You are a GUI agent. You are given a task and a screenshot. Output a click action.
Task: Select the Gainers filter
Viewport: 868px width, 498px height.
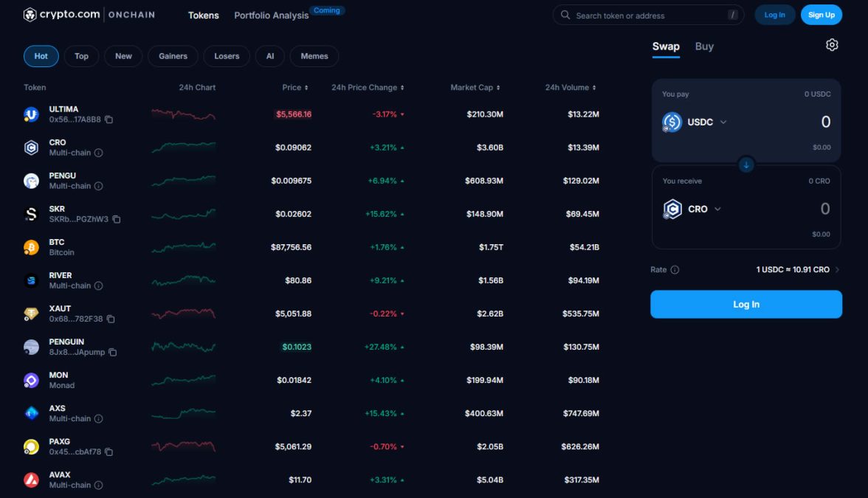pos(173,56)
